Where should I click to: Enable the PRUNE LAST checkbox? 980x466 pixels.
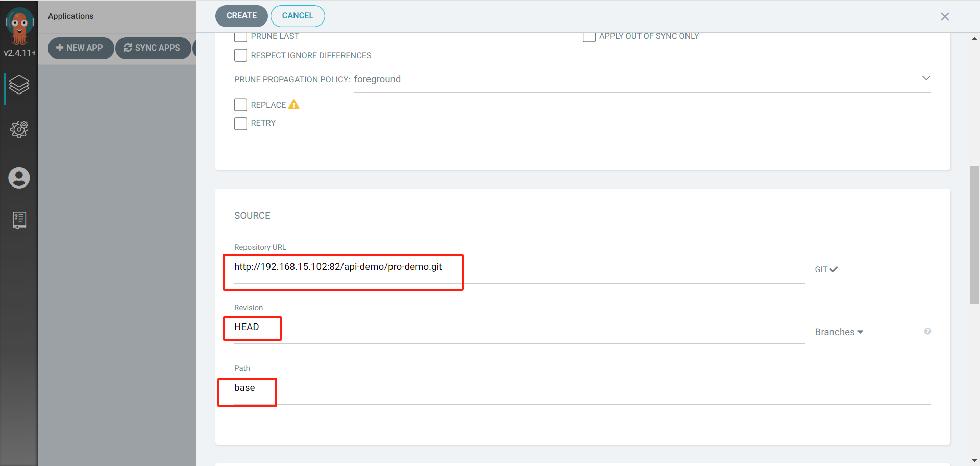pos(240,36)
